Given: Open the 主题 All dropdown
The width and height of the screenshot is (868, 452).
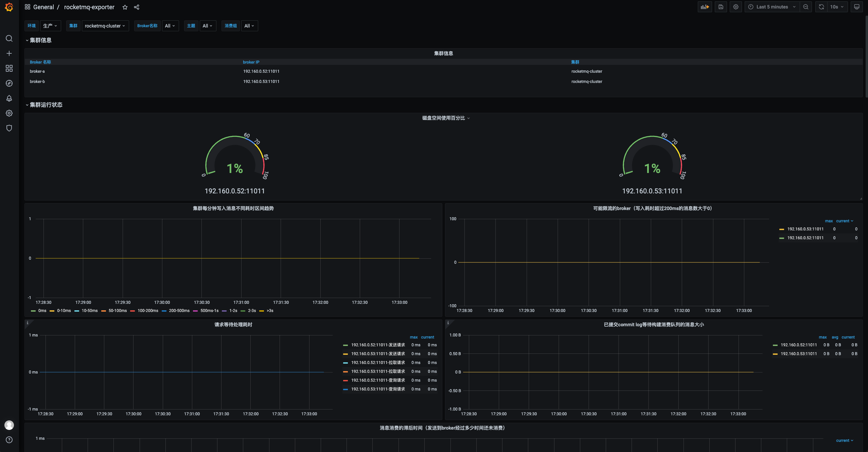Looking at the screenshot, I should click(x=208, y=26).
